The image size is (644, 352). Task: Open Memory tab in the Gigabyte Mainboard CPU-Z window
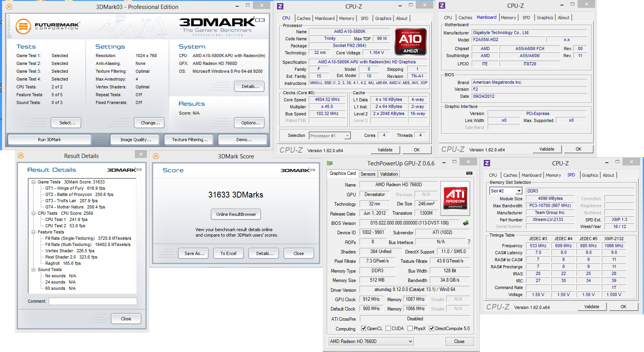click(x=508, y=18)
